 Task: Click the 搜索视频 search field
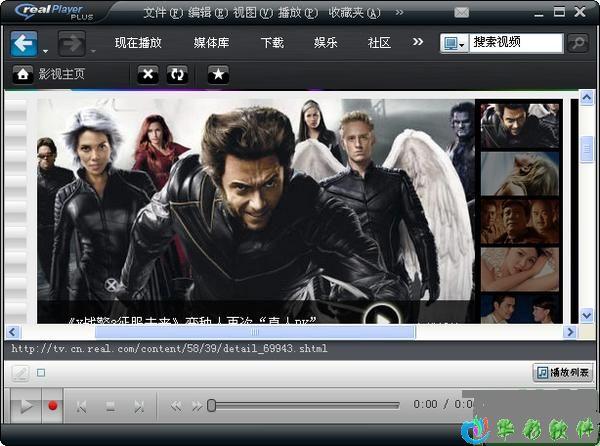(x=516, y=42)
